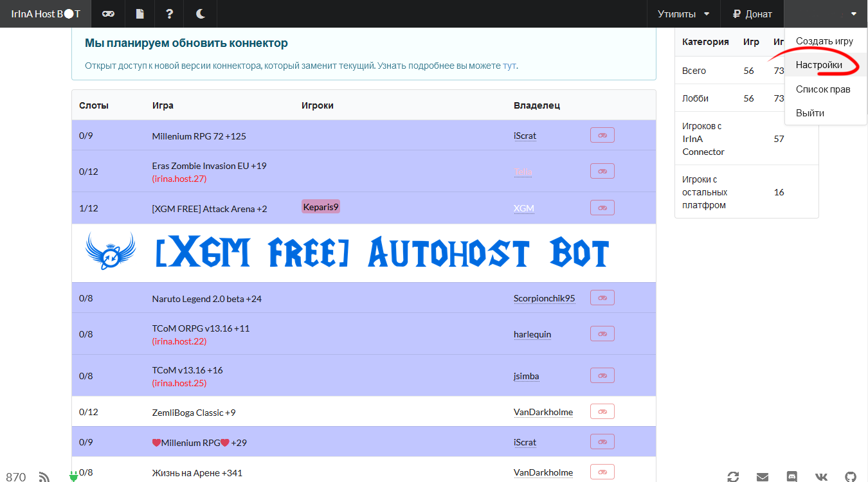The width and height of the screenshot is (868, 482).
Task: Click the Мы планируем обновить коннектор heading
Action: click(186, 43)
